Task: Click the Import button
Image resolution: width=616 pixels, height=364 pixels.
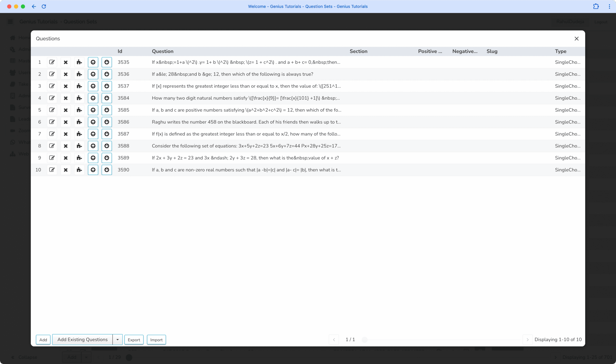Action: click(156, 340)
